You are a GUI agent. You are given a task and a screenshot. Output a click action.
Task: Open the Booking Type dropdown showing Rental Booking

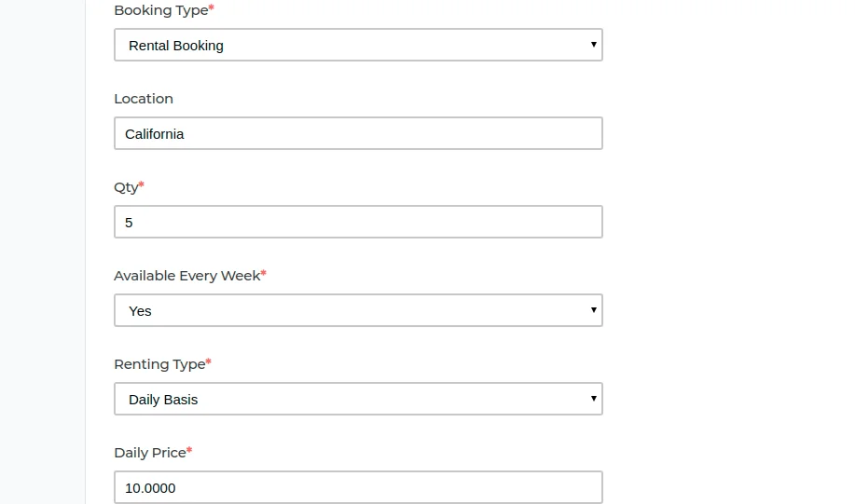(358, 45)
